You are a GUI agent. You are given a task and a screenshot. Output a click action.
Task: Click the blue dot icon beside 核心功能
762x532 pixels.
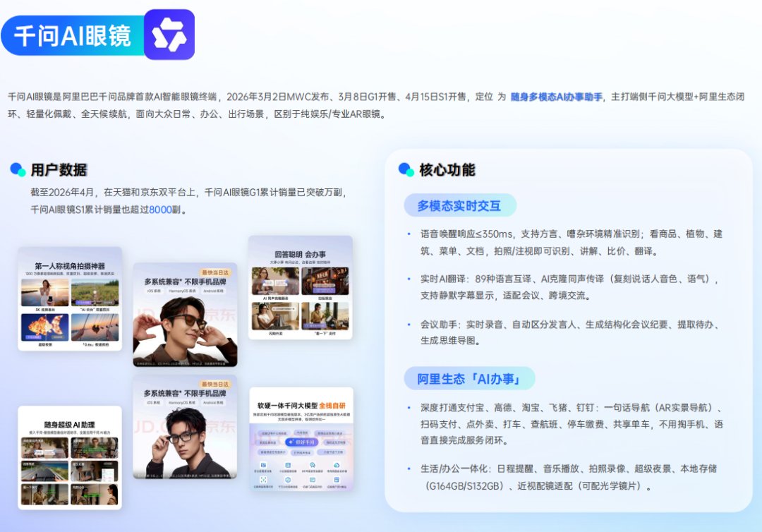tap(406, 169)
